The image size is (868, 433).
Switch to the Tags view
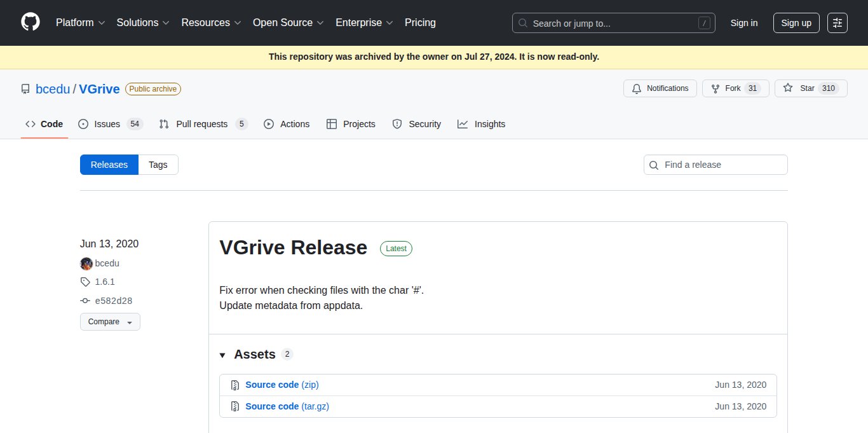(x=158, y=165)
